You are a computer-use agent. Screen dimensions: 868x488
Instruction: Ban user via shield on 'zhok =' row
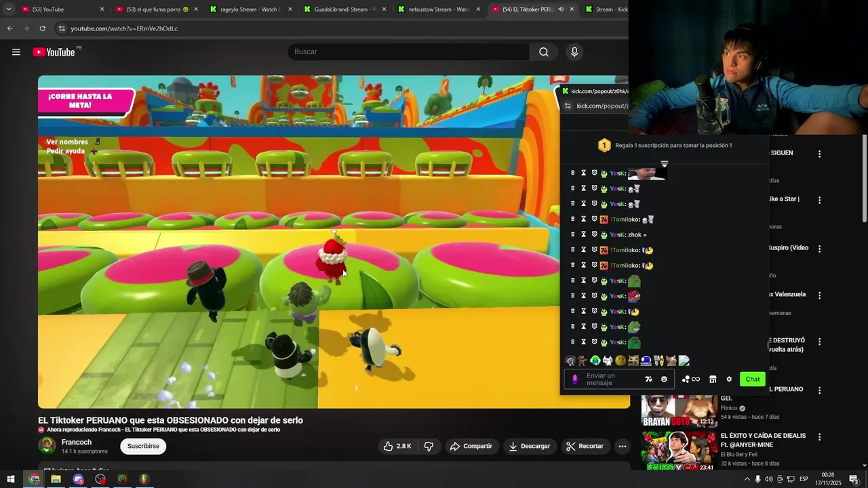[594, 235]
